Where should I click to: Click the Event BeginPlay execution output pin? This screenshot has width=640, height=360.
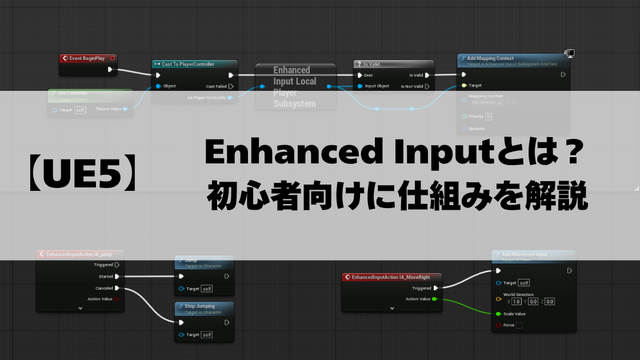pos(110,69)
